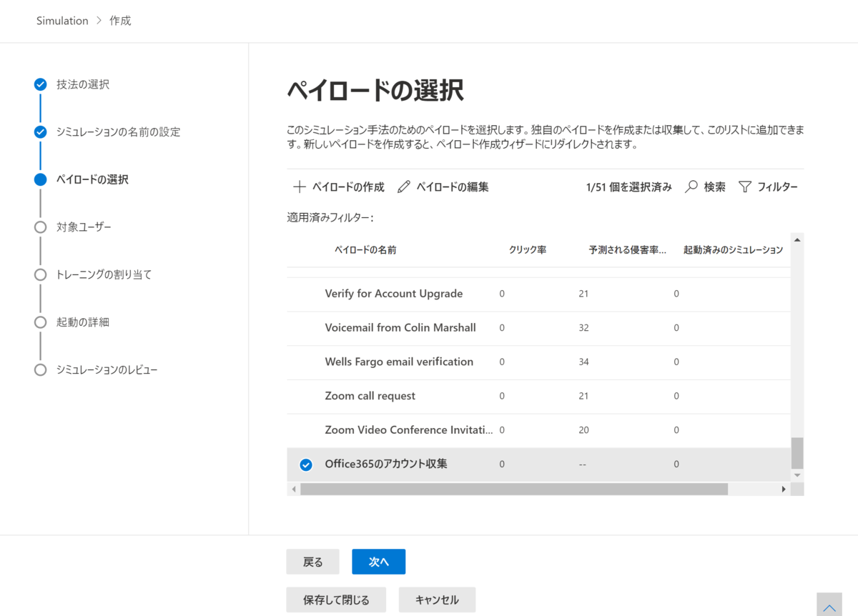Click the フィルター funnel icon
Image resolution: width=858 pixels, height=616 pixels.
745,187
